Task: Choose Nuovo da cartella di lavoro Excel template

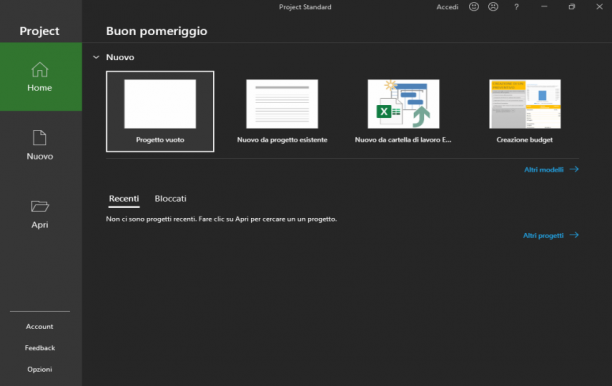Action: click(x=403, y=111)
